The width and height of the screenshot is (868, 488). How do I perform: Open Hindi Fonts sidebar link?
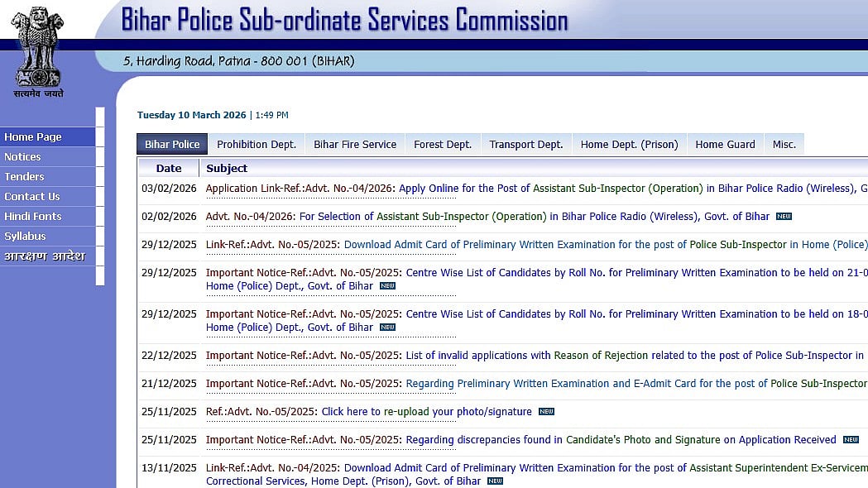[x=33, y=217]
